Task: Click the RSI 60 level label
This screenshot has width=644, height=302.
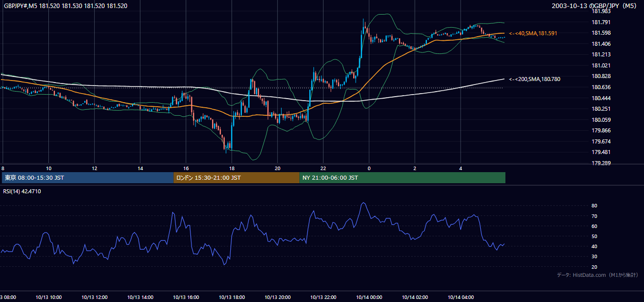Action: [594, 226]
